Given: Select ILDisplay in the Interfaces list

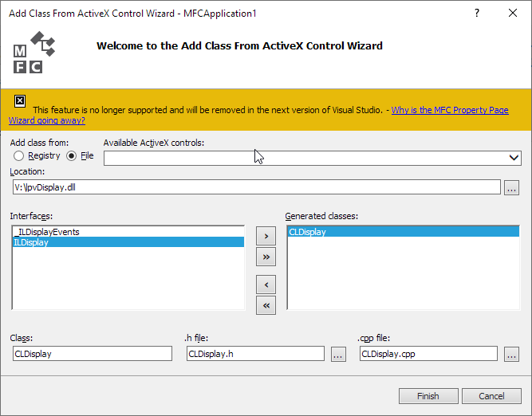Looking at the screenshot, I should click(x=128, y=242).
